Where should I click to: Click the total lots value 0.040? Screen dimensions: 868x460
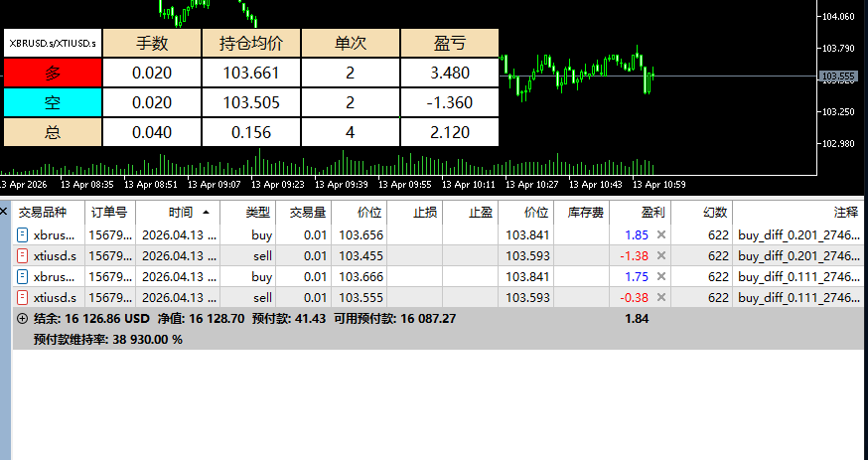[x=152, y=132]
